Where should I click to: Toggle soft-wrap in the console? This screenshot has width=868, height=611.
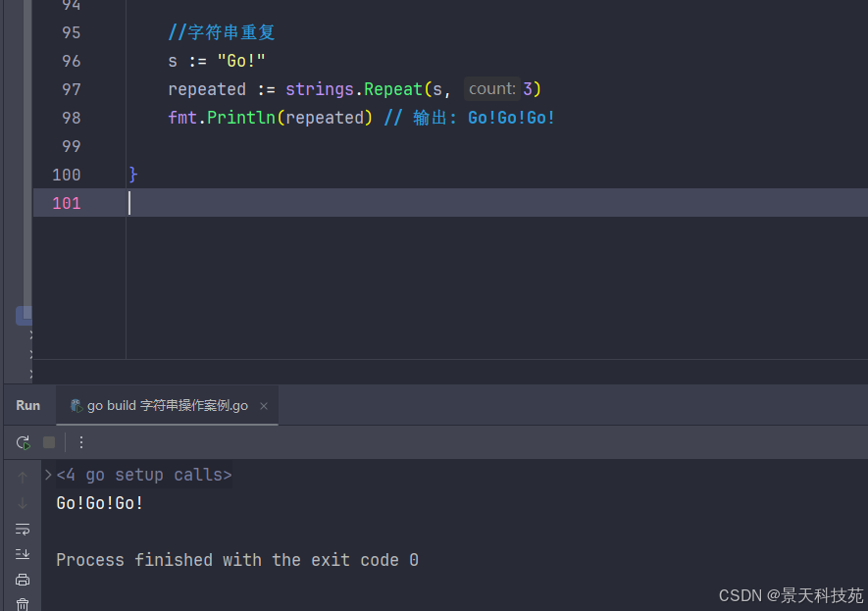23,529
